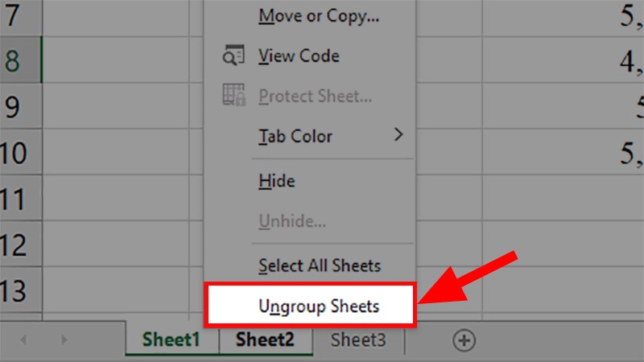Open Tab Color option
This screenshot has width=644, height=362.
(x=295, y=136)
